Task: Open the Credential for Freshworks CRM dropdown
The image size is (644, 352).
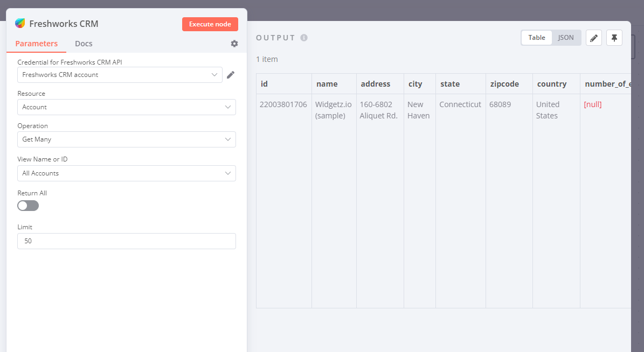Action: [x=120, y=75]
